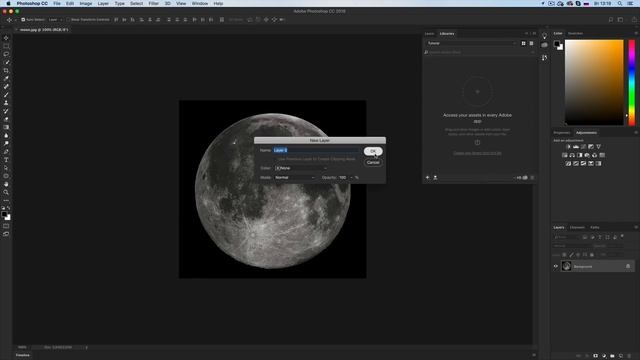Open the Window menu
Viewport: 640px width, 360px height.
pyautogui.click(x=200, y=3)
